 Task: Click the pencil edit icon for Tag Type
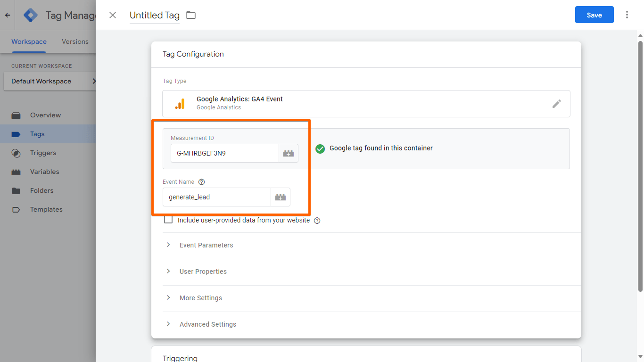point(556,104)
